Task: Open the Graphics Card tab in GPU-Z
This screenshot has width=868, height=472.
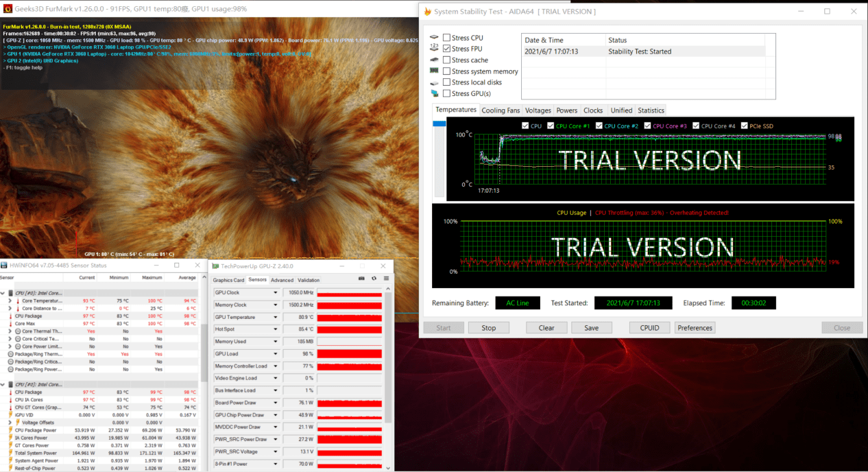Action: [x=228, y=280]
